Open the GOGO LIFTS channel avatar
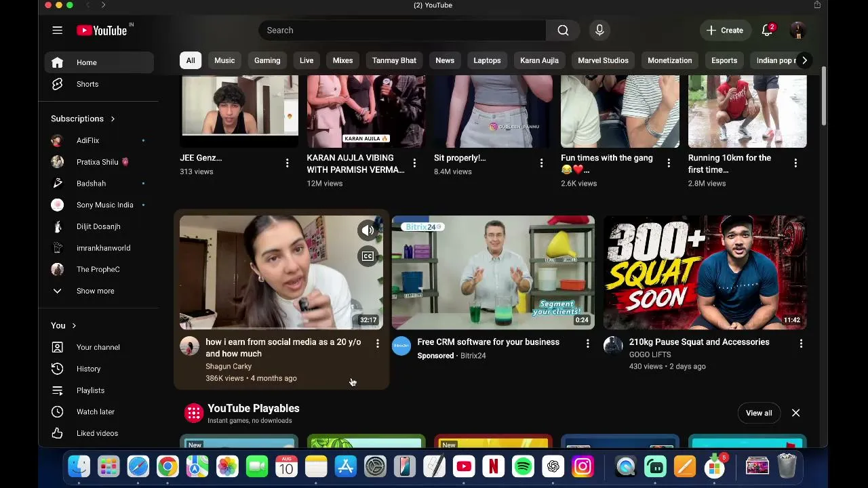868x488 pixels. pyautogui.click(x=613, y=346)
